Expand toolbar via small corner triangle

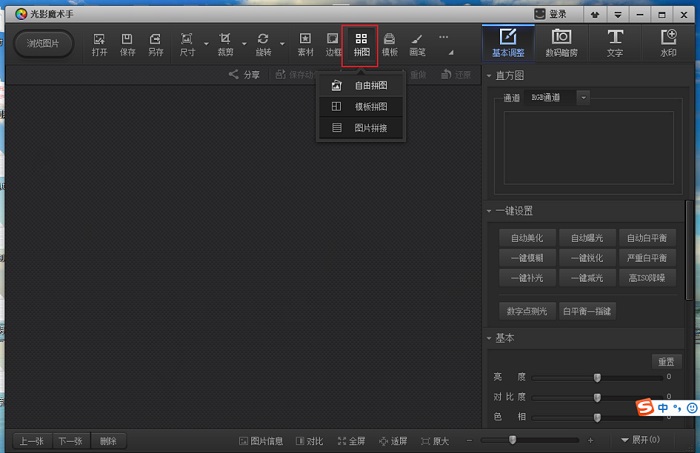point(451,53)
